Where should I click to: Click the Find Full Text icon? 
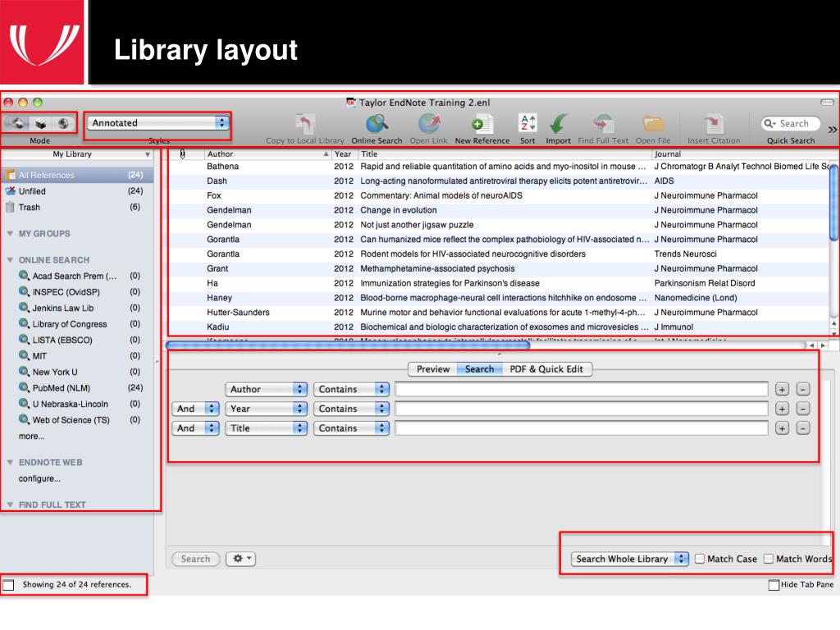click(x=603, y=124)
